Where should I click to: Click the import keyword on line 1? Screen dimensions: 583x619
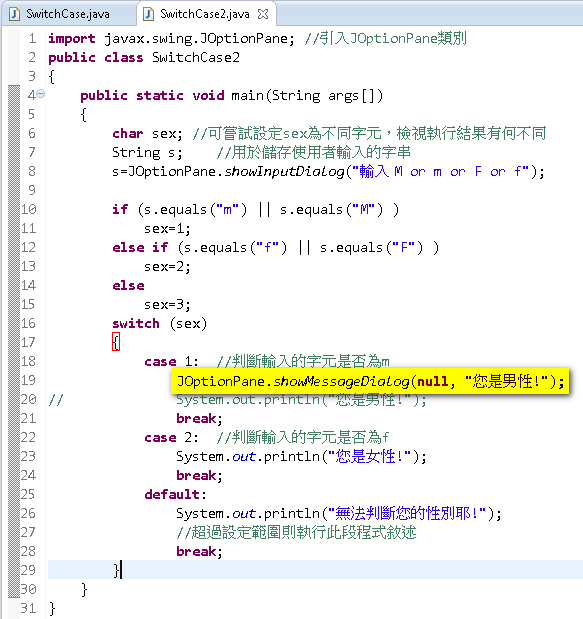[72, 39]
